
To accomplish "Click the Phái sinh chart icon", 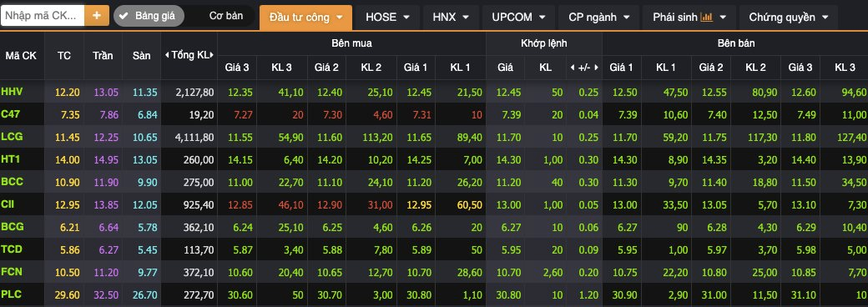I will point(706,18).
